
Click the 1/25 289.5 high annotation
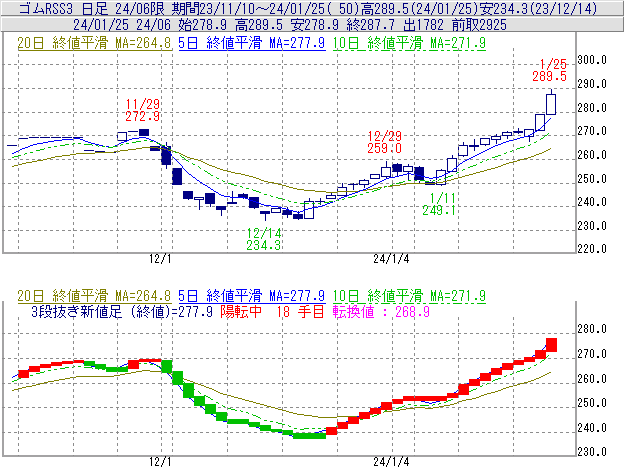pos(549,70)
